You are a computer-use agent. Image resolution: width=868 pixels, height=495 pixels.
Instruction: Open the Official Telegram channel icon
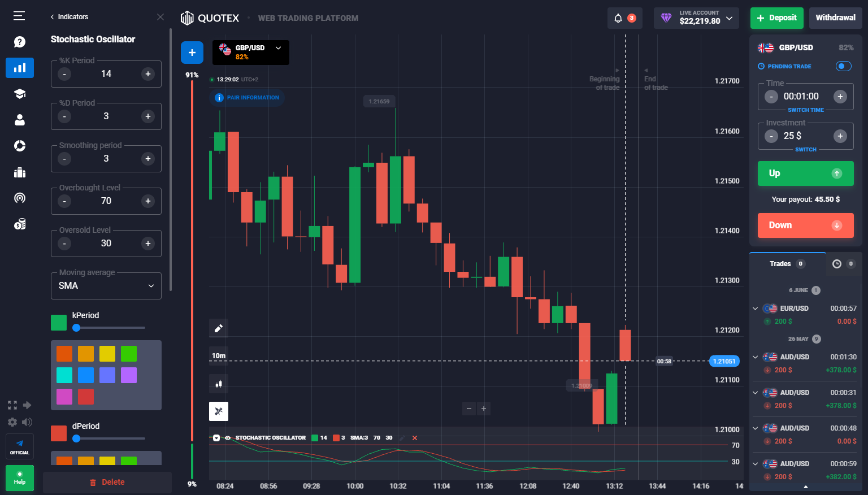(20, 446)
